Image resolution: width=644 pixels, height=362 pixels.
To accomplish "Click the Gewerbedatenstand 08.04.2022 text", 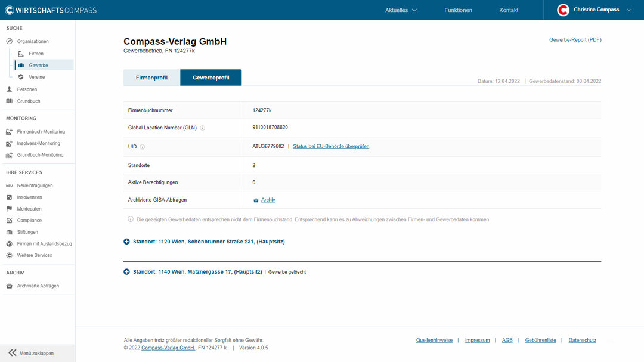I will tap(565, 81).
